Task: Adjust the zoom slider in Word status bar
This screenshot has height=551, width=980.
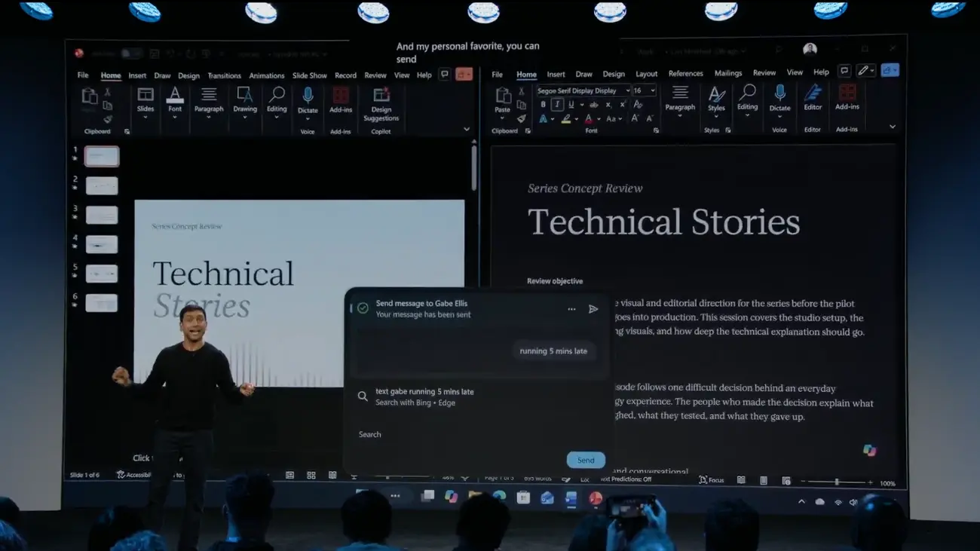Action: [x=836, y=482]
